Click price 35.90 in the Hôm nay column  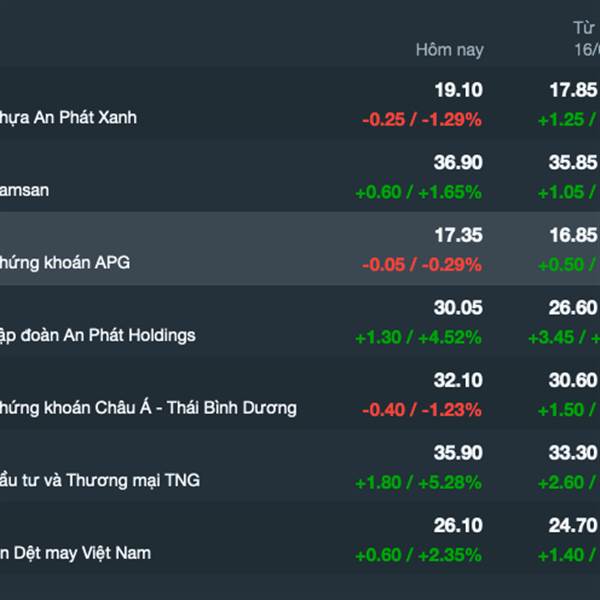pyautogui.click(x=458, y=453)
